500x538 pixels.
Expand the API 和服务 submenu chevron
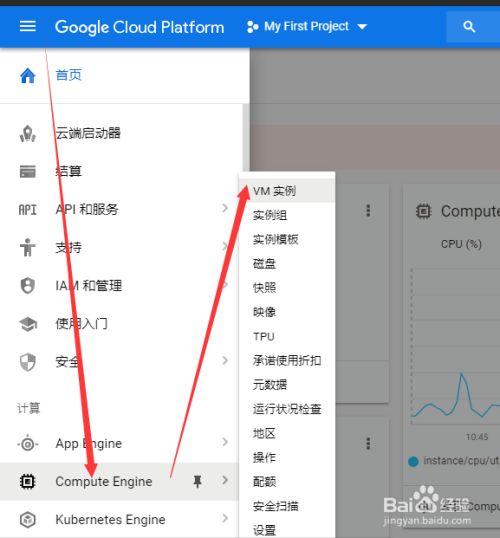point(225,208)
